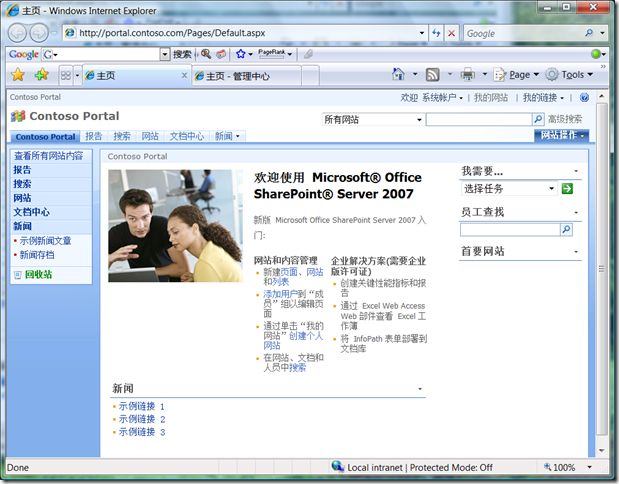This screenshot has height=484, width=619.
Task: Open the 网站操作 site actions menu
Action: [561, 135]
